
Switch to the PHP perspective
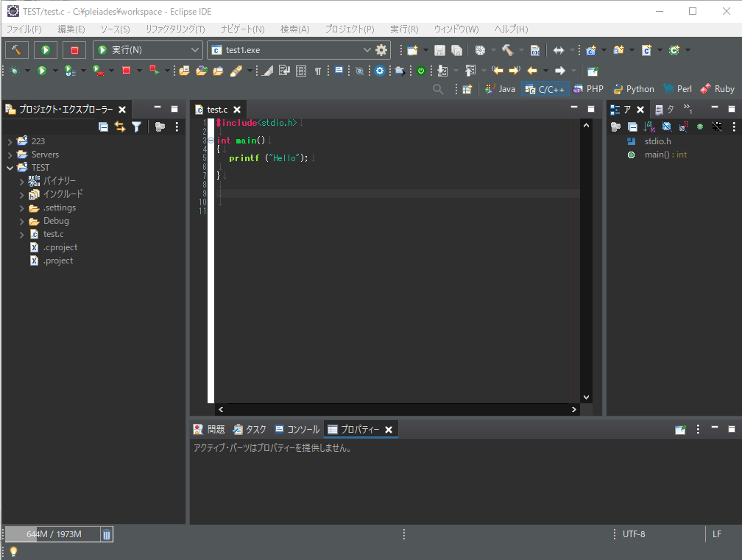point(588,89)
